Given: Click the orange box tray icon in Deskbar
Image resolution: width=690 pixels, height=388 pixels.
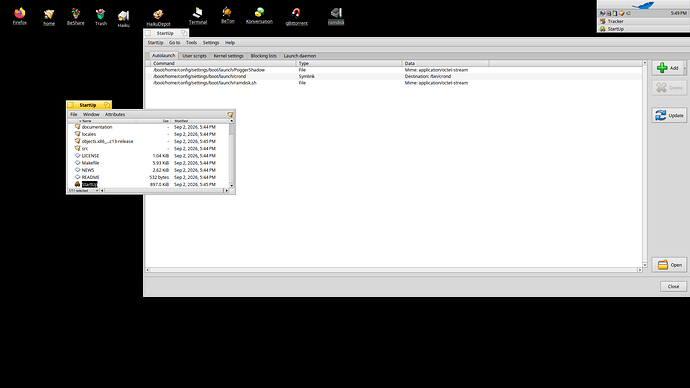Looking at the screenshot, I should (621, 13).
